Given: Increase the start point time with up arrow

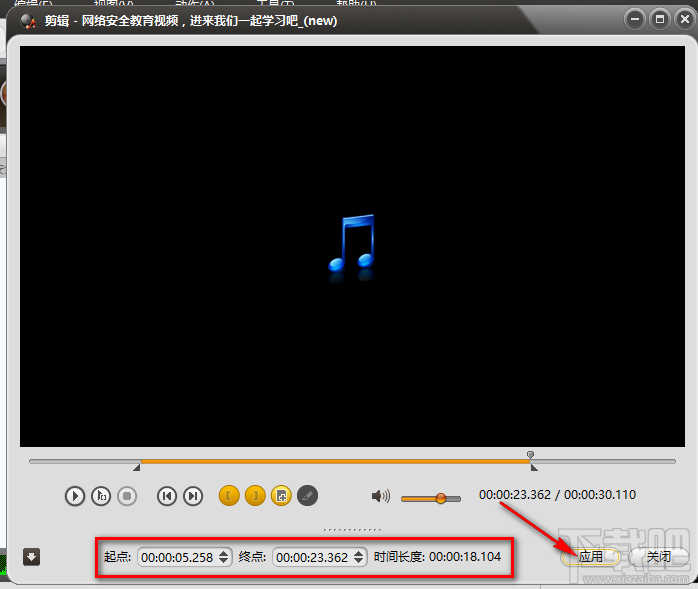Looking at the screenshot, I should point(223,553).
